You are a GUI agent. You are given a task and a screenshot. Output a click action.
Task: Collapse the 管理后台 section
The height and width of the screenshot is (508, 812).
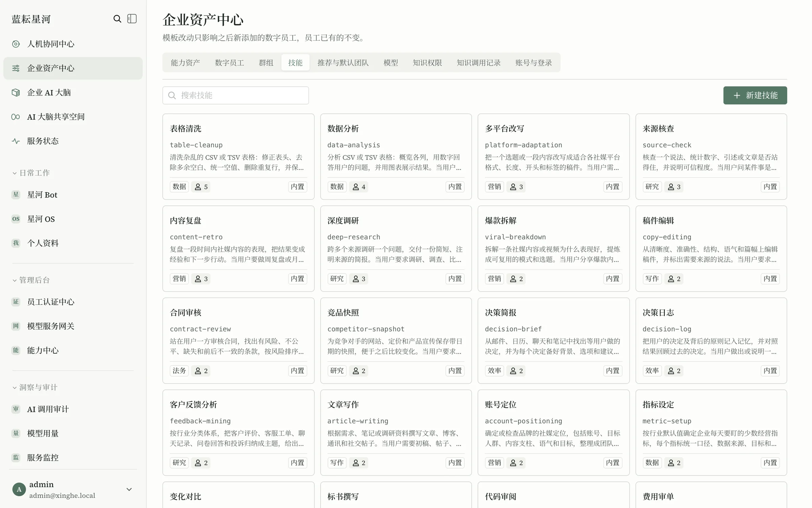[31, 280]
